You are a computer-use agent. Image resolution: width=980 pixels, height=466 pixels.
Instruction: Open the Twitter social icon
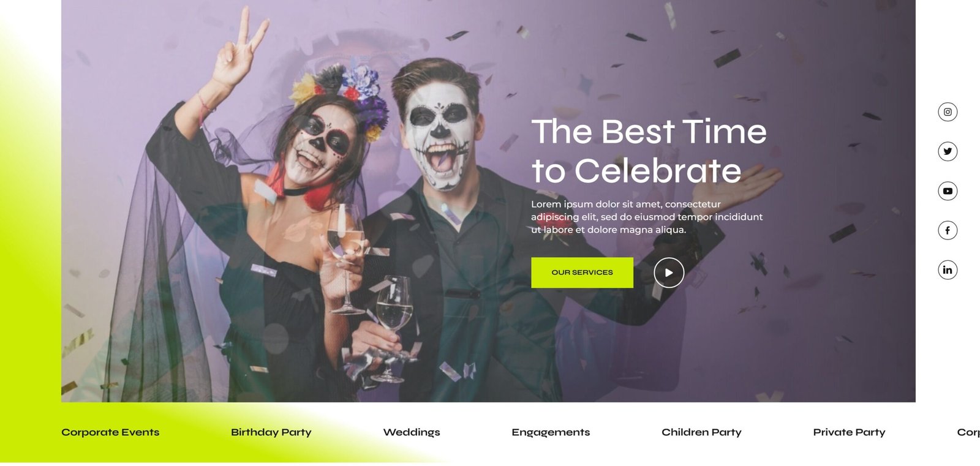pyautogui.click(x=948, y=151)
